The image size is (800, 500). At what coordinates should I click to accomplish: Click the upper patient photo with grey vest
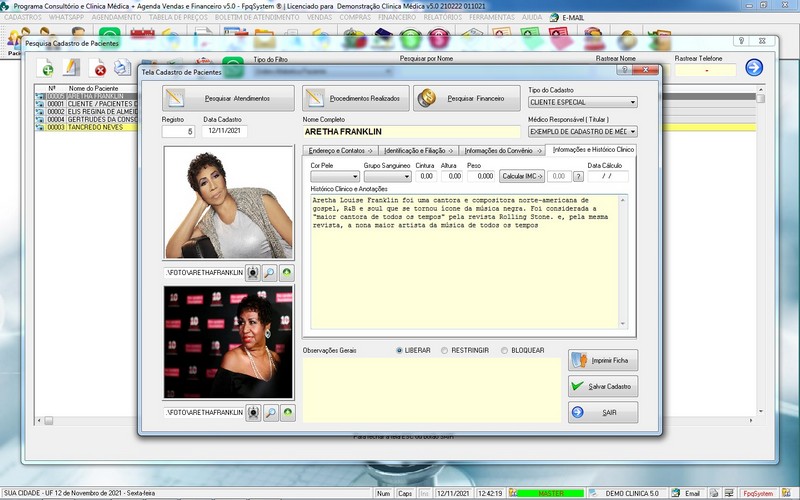pos(229,203)
